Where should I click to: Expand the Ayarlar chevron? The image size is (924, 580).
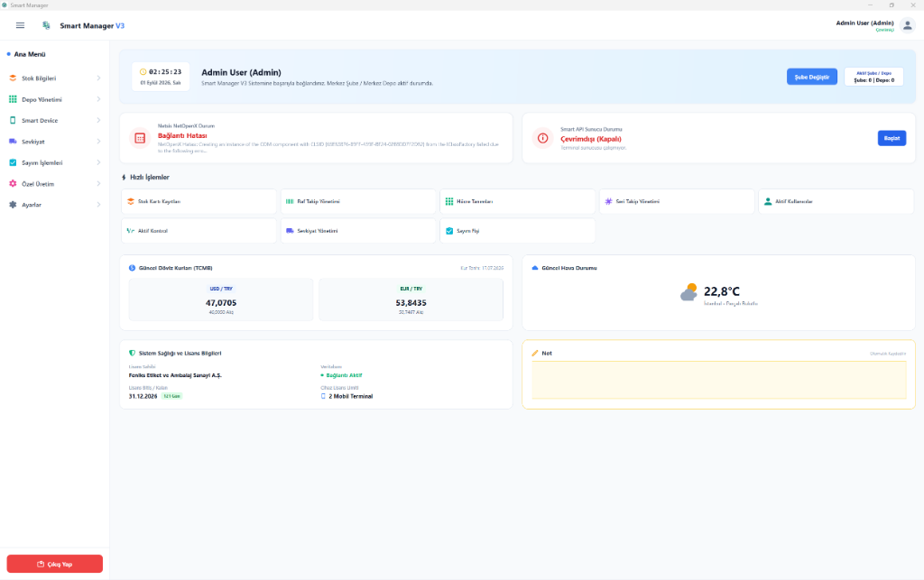(x=98, y=205)
